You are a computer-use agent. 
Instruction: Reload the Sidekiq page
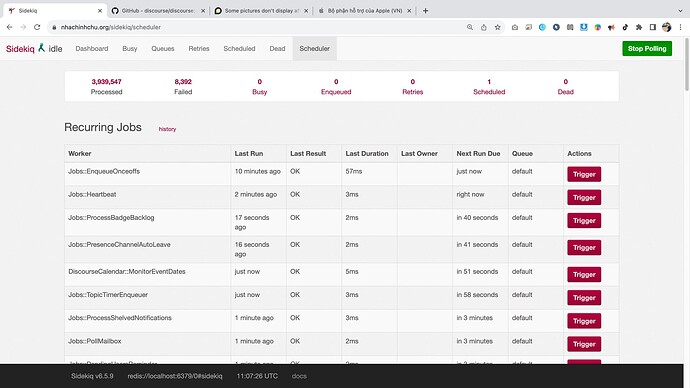click(37, 27)
